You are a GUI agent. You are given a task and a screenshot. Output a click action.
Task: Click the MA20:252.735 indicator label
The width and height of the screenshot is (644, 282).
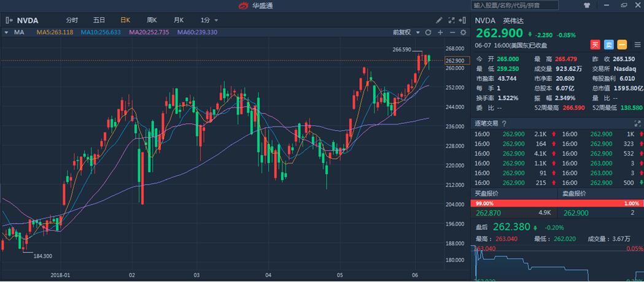tap(149, 32)
